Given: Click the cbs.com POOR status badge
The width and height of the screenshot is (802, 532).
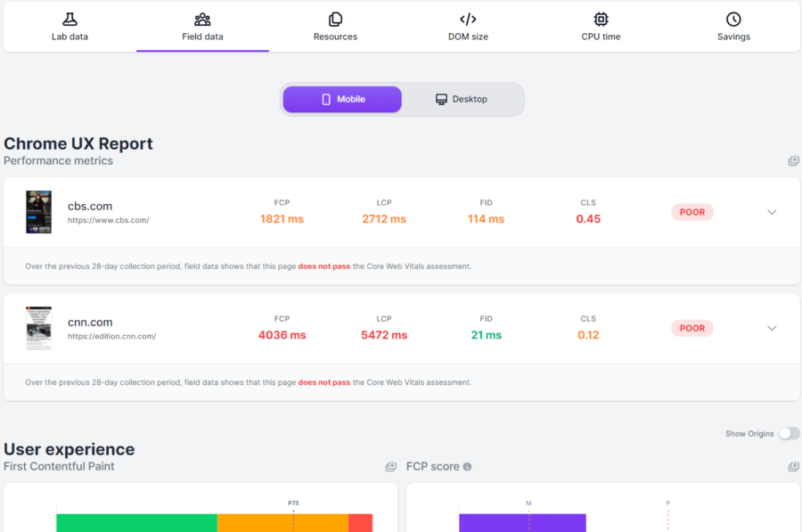Looking at the screenshot, I should coord(692,212).
